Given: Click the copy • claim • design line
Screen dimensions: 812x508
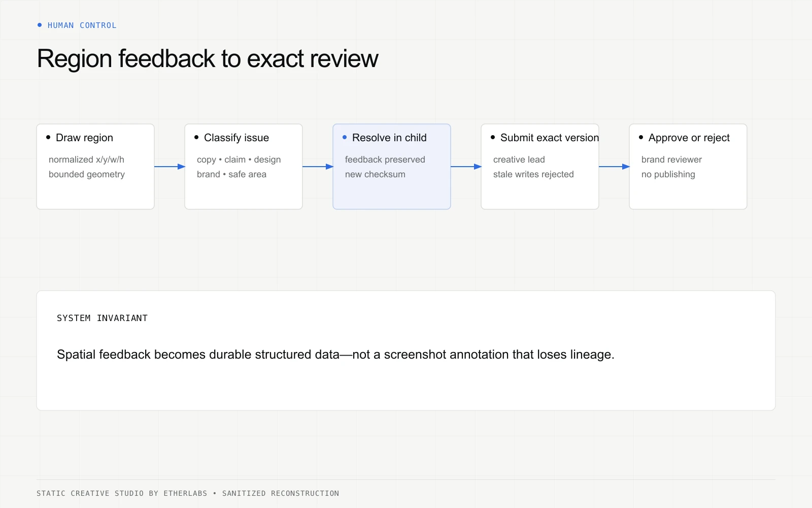Looking at the screenshot, I should (x=239, y=160).
